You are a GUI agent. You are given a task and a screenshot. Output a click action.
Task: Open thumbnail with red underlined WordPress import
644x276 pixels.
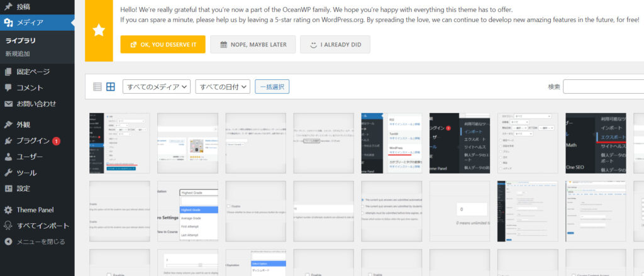(392, 143)
